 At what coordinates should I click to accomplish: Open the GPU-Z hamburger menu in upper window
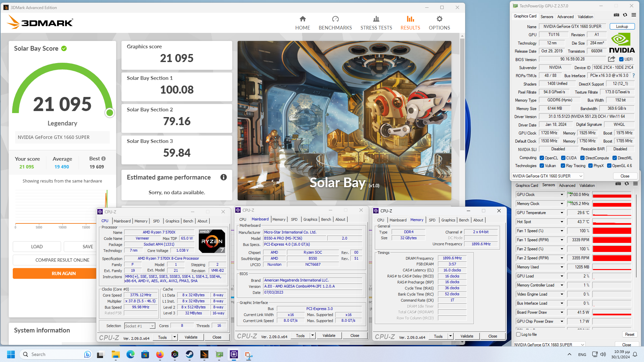pyautogui.click(x=634, y=15)
